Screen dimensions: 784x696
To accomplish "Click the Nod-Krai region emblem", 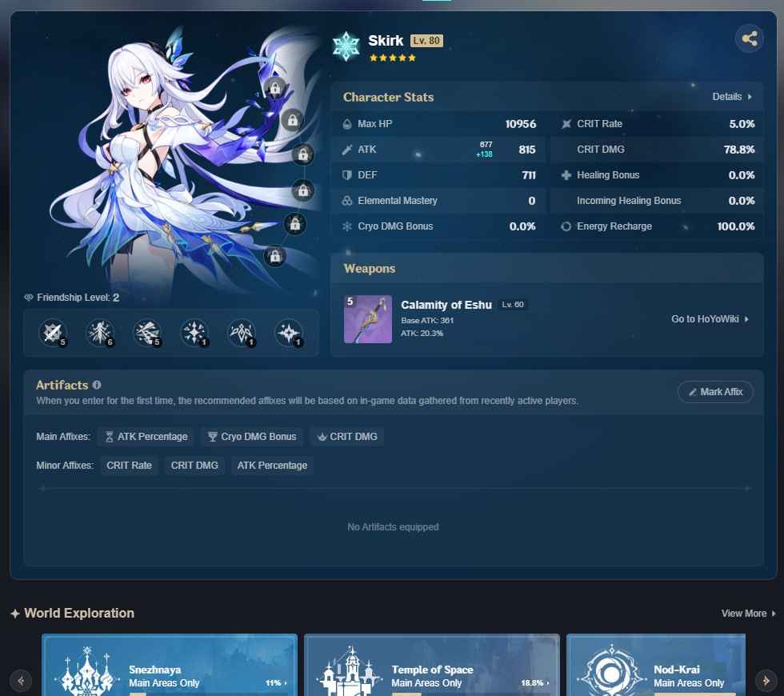I will pyautogui.click(x=611, y=671).
